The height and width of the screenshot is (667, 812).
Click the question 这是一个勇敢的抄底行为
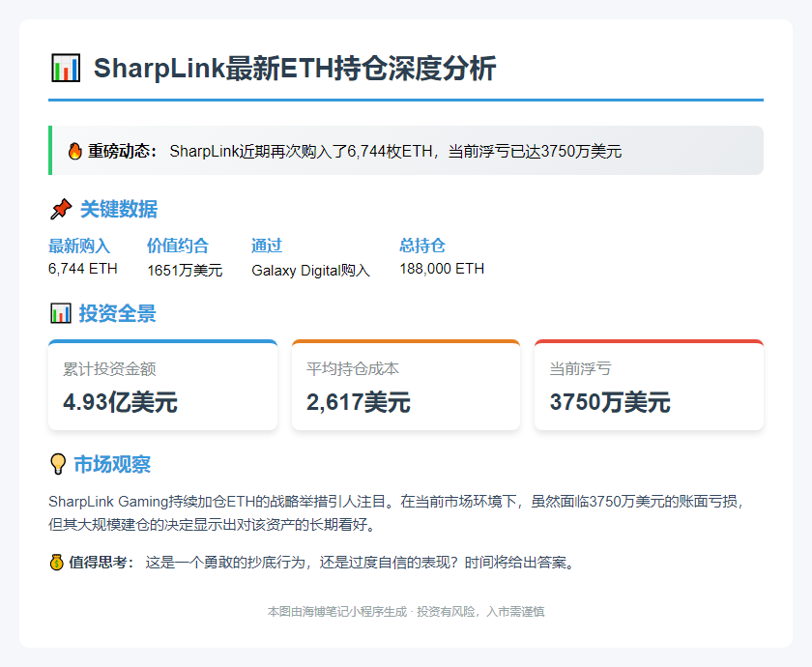point(362,562)
